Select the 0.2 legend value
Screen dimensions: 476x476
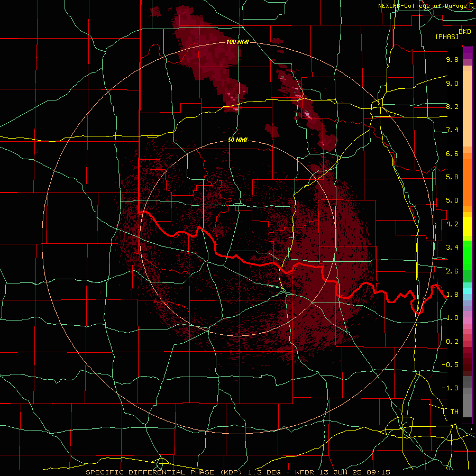click(452, 342)
